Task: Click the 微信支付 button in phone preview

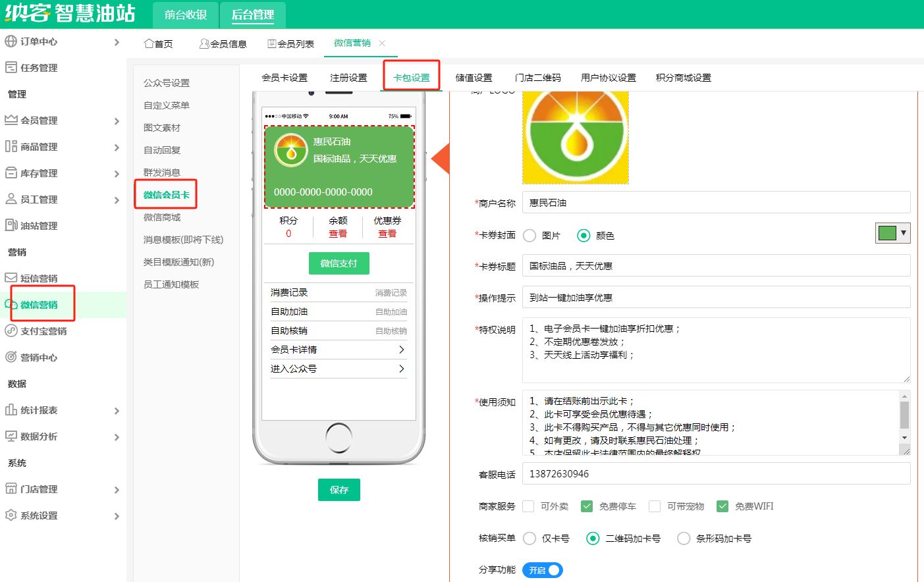Action: coord(339,263)
